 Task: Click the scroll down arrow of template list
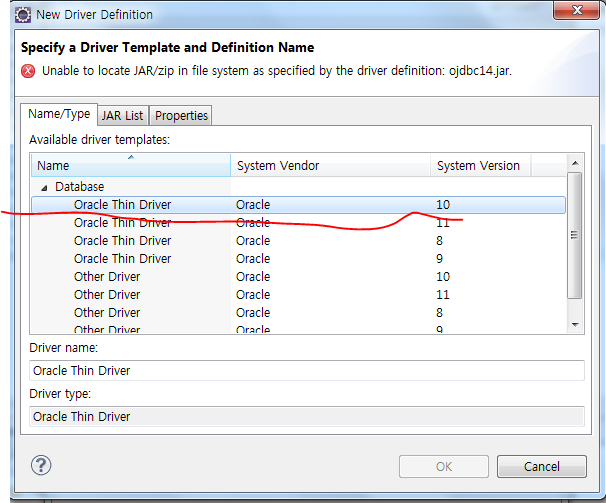pos(575,325)
